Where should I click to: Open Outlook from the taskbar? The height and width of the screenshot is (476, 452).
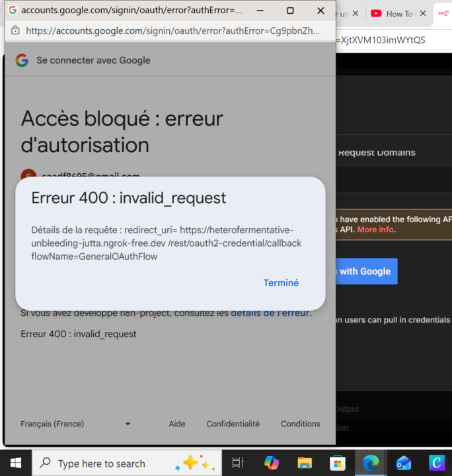[404, 463]
